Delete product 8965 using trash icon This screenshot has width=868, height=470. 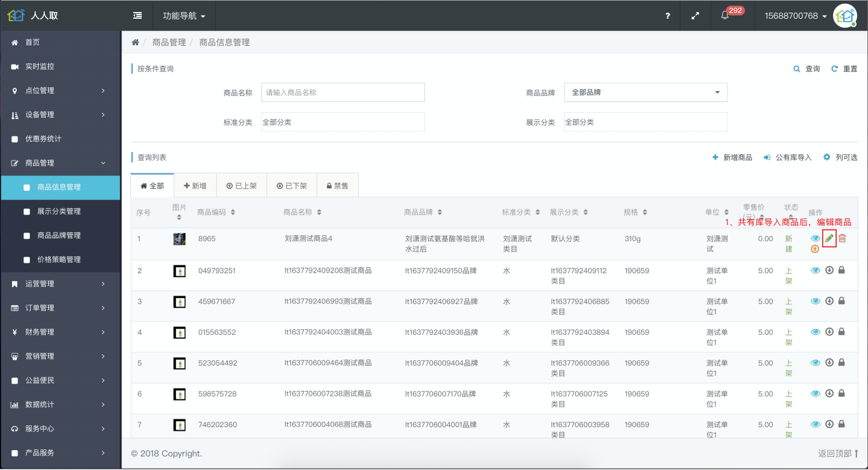tap(843, 238)
